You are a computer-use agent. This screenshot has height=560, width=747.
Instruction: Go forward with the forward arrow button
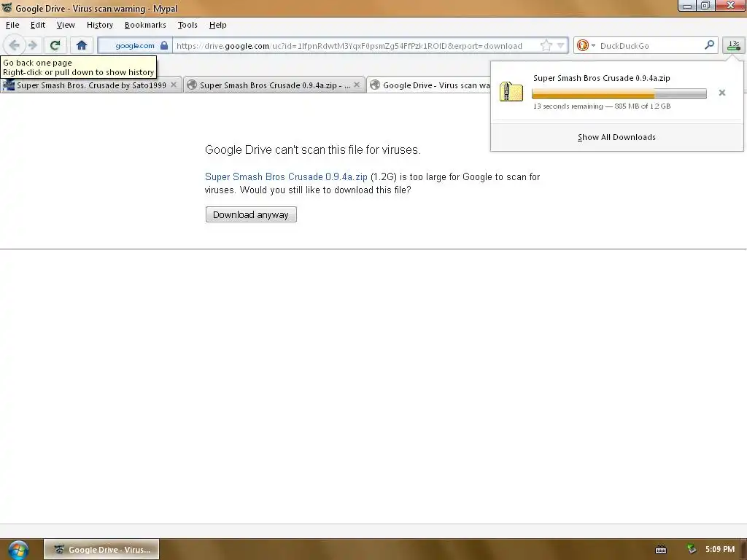point(33,45)
